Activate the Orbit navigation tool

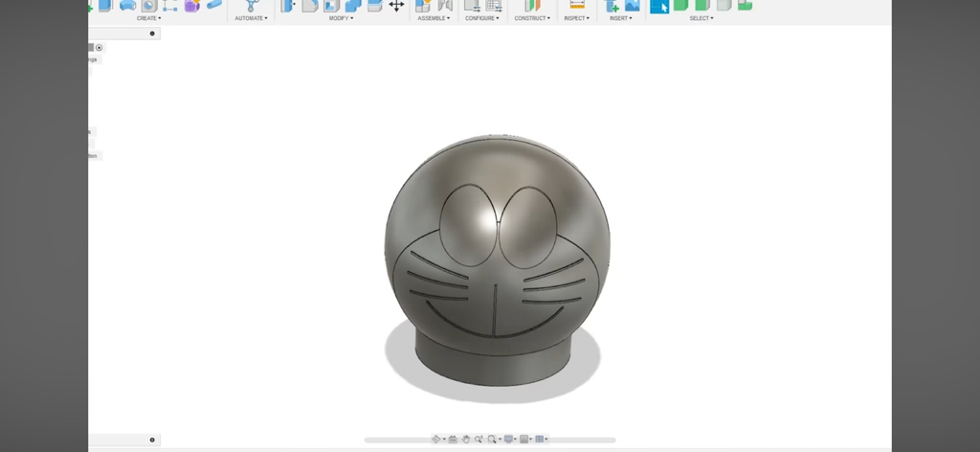[x=436, y=440]
